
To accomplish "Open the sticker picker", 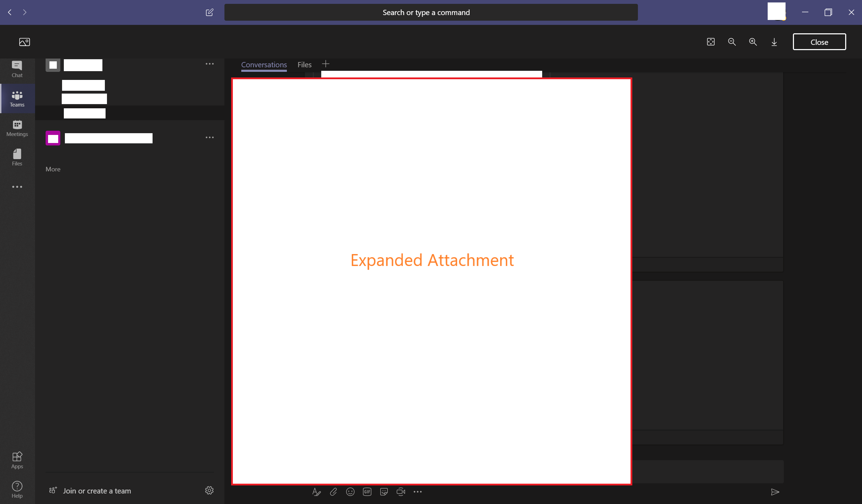I will (384, 492).
